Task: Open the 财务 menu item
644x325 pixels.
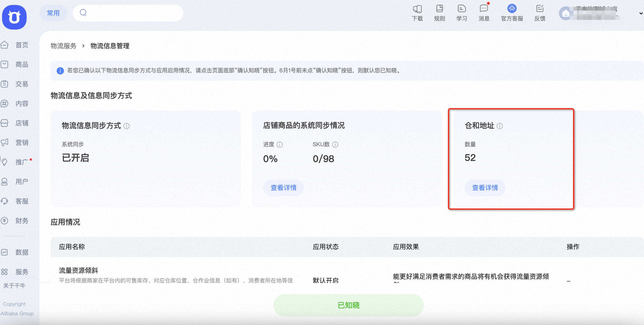Action: pos(22,221)
